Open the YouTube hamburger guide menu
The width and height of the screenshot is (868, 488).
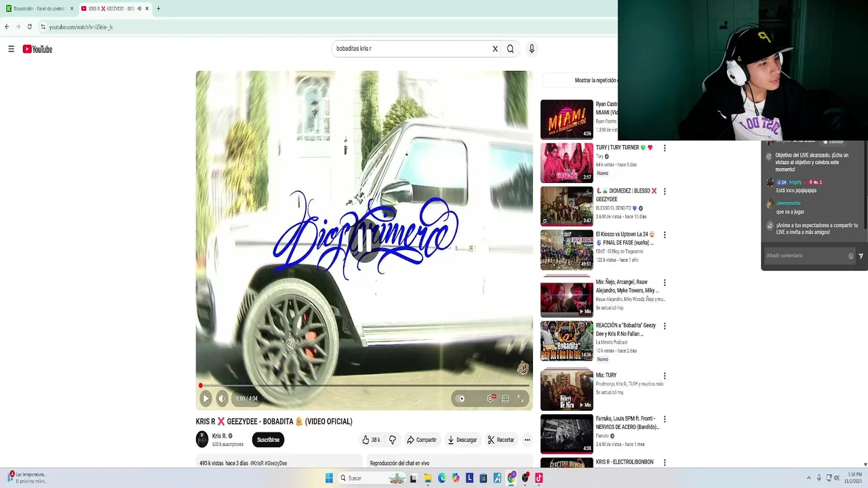click(11, 49)
